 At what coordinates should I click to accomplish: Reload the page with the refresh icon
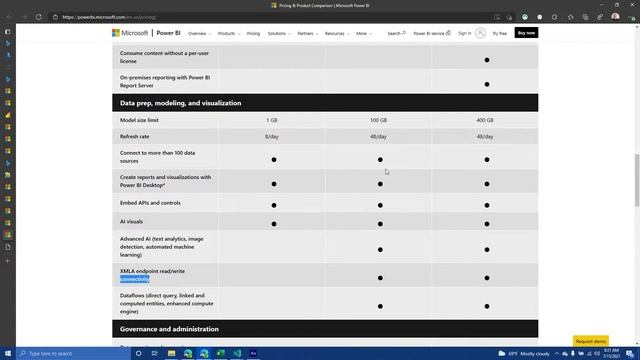(x=38, y=17)
